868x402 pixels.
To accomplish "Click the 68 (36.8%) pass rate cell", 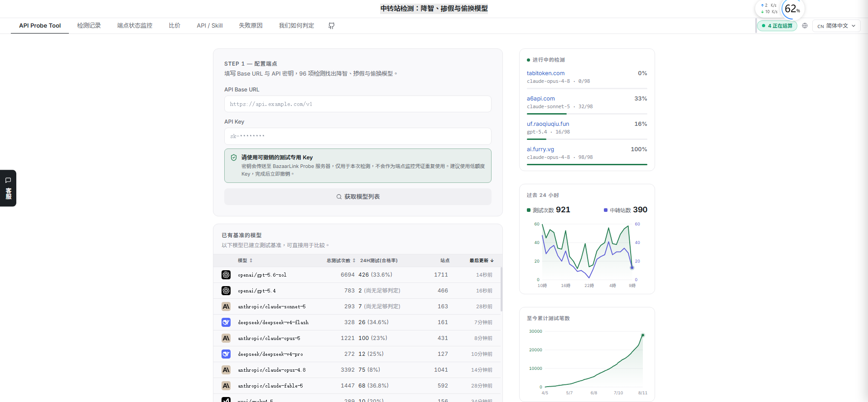I will 373,386.
